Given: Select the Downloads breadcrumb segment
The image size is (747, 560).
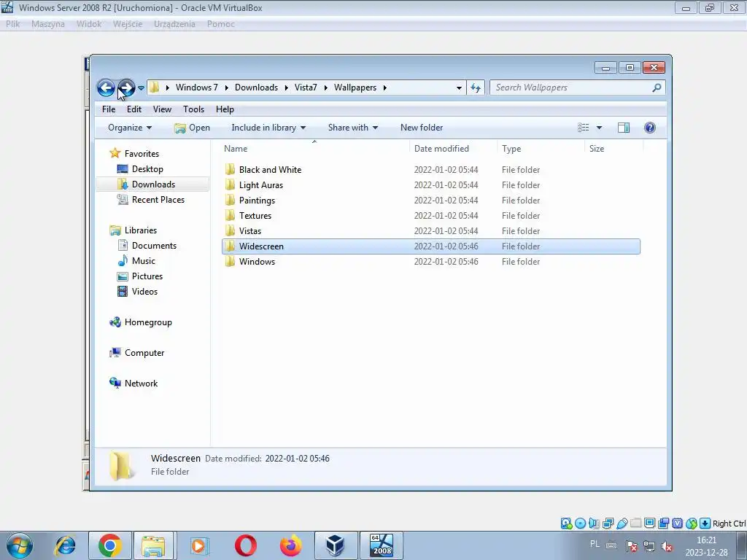Looking at the screenshot, I should (256, 87).
